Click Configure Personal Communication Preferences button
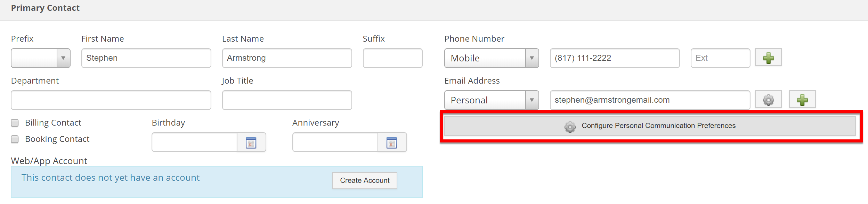Screen dimensions: 868x204 tap(650, 126)
